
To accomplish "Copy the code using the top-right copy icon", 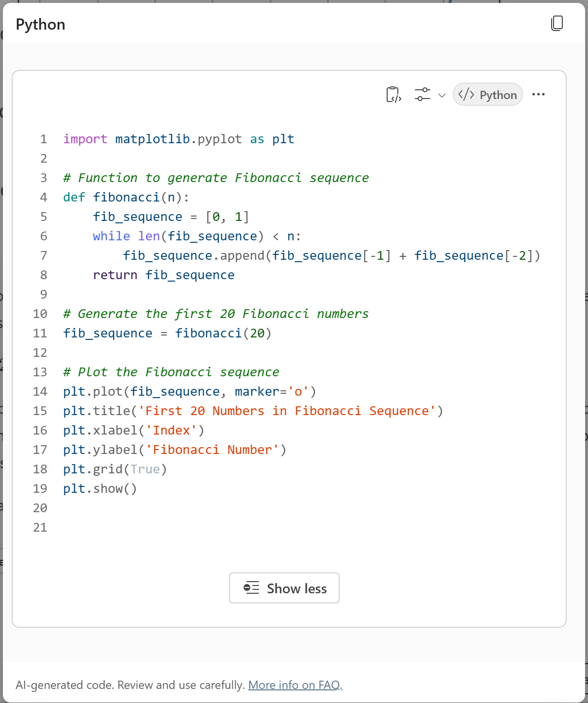I will tap(557, 23).
